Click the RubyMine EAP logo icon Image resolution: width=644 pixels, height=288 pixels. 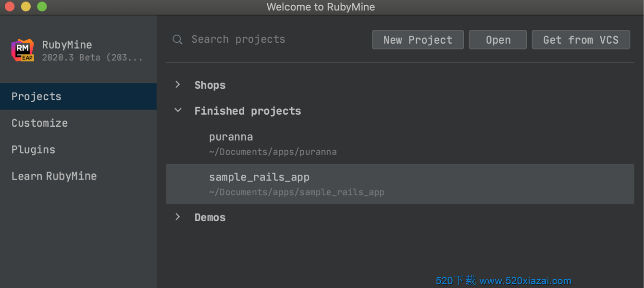(23, 50)
